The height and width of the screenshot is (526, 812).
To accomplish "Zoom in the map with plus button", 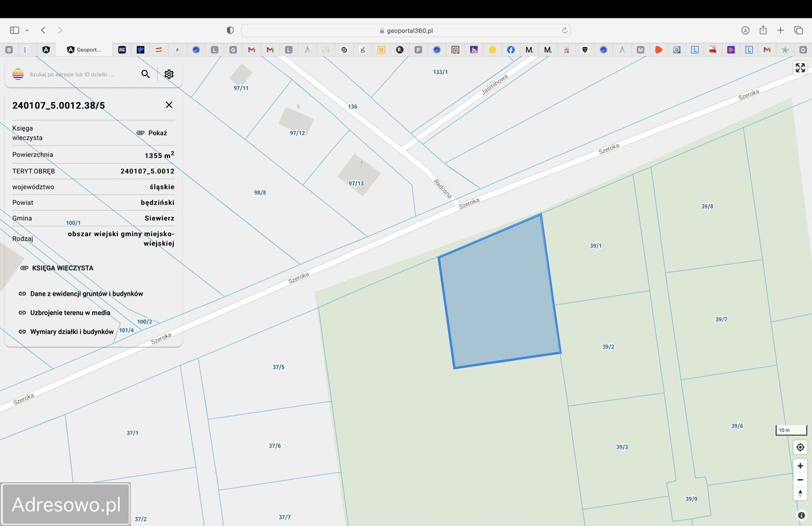I will [800, 466].
